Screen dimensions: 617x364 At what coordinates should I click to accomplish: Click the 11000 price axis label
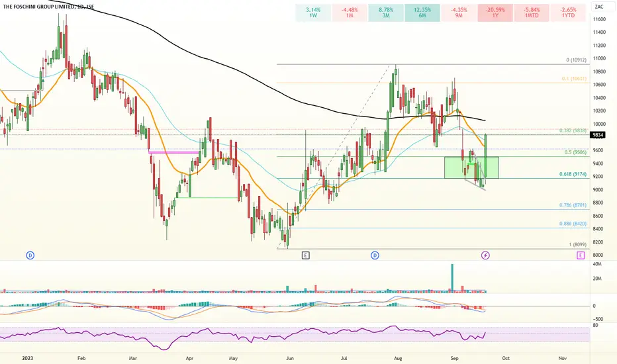coord(599,59)
